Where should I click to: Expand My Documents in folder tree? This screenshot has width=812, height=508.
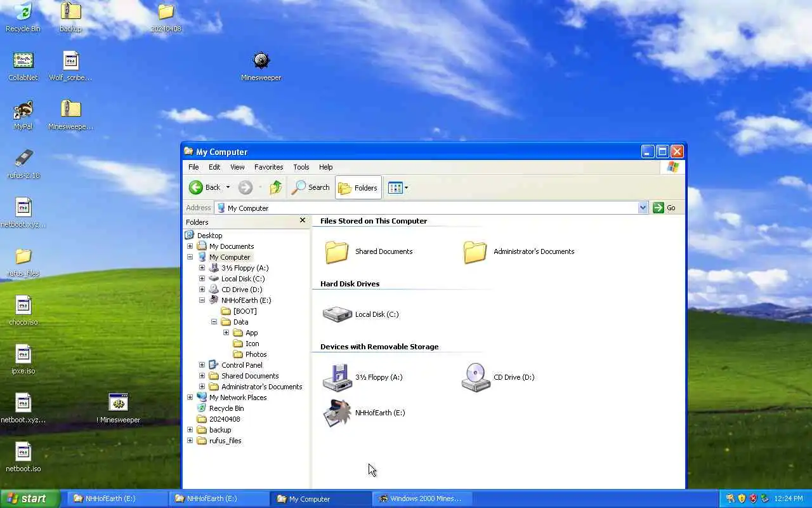pos(190,246)
